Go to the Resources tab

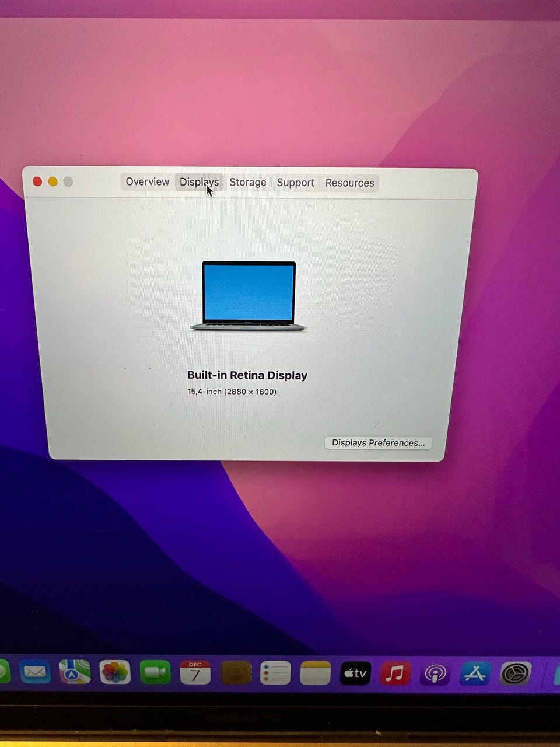pyautogui.click(x=349, y=183)
